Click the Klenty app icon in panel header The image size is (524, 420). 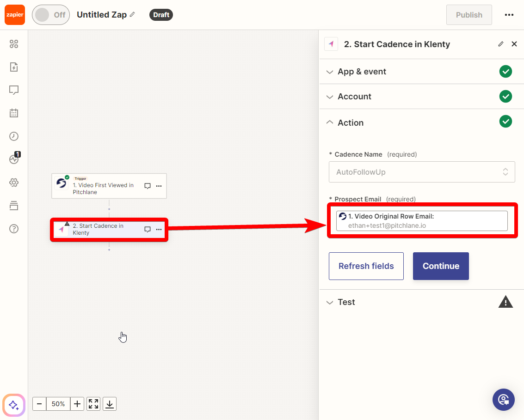[331, 44]
